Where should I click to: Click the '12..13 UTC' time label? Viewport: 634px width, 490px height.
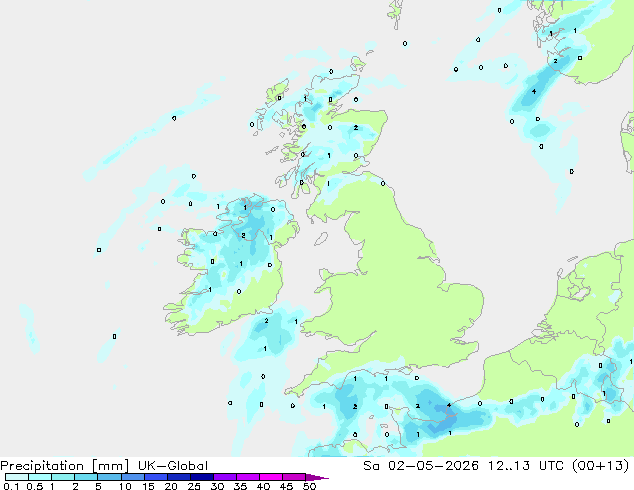point(524,466)
